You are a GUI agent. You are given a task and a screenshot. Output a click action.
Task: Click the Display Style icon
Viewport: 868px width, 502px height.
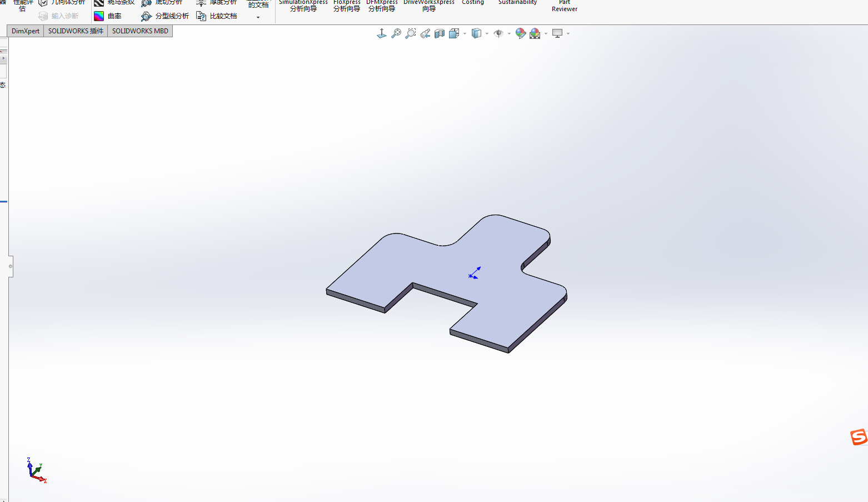pyautogui.click(x=476, y=34)
